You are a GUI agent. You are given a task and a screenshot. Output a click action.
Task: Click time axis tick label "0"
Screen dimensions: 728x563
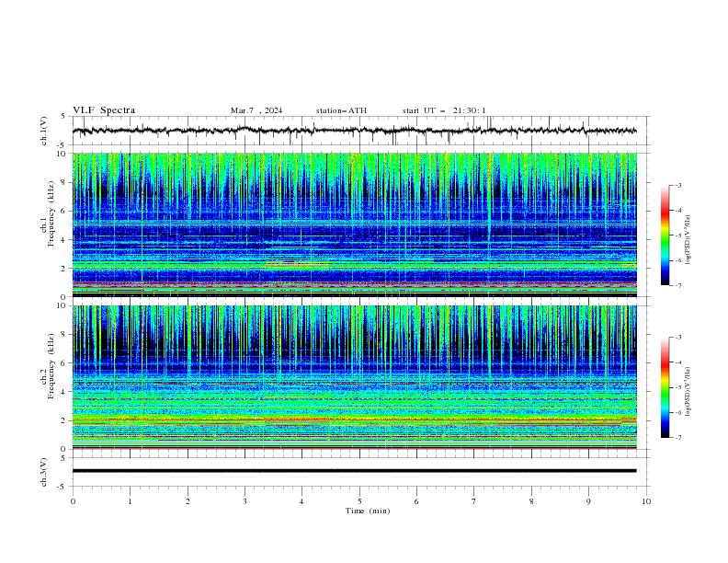tap(73, 501)
